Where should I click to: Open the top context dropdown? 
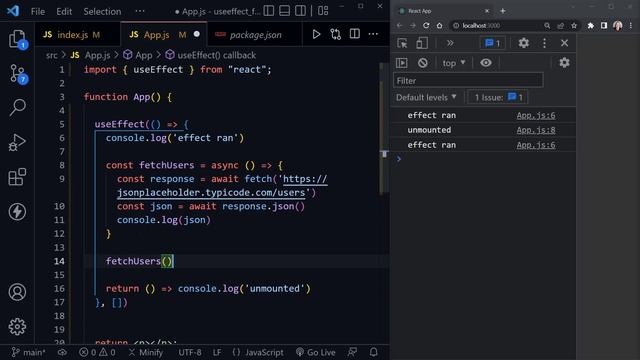(x=454, y=63)
